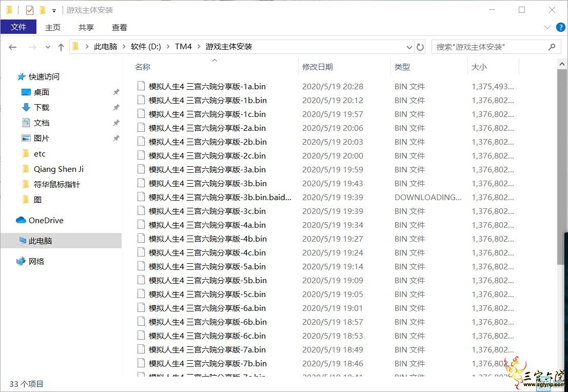Sort files by 修改日期 column header
This screenshot has height=392, width=568.
point(317,67)
